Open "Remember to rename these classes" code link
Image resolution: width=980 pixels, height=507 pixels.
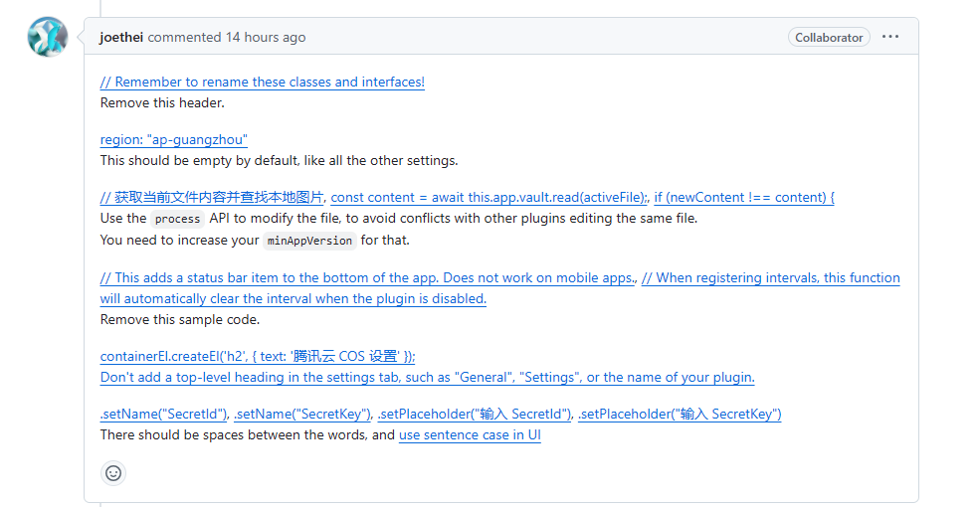263,82
